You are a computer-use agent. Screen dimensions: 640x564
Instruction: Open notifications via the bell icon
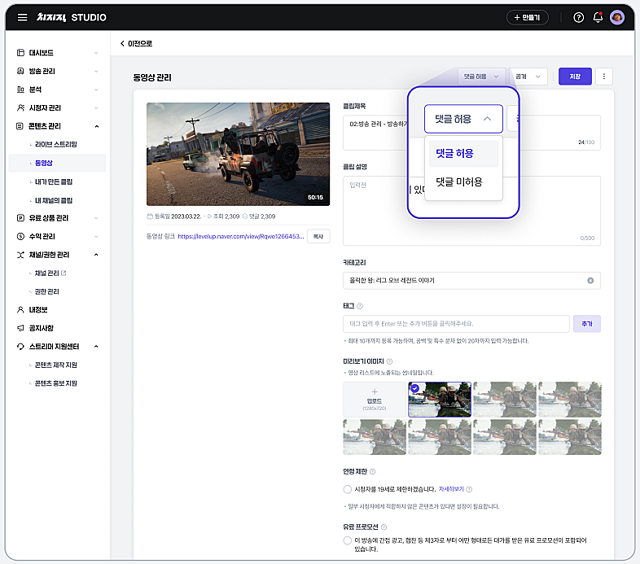598,17
